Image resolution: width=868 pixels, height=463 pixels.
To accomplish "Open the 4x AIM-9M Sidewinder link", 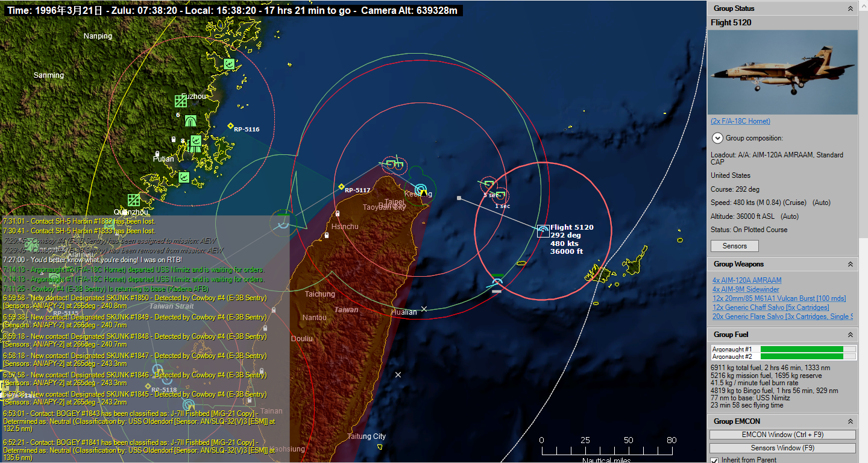I will tap(746, 289).
